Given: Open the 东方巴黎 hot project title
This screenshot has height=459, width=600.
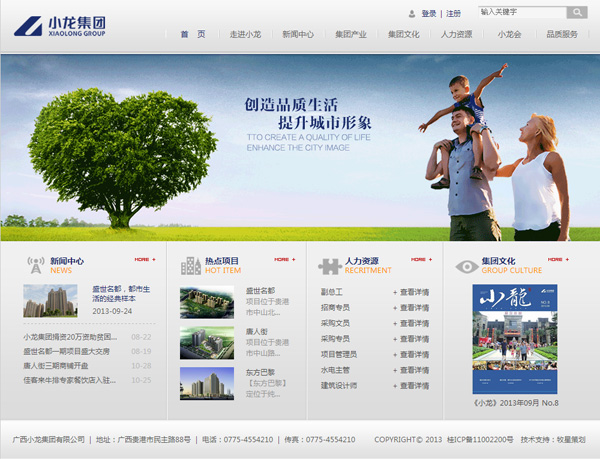Looking at the screenshot, I should 260,372.
